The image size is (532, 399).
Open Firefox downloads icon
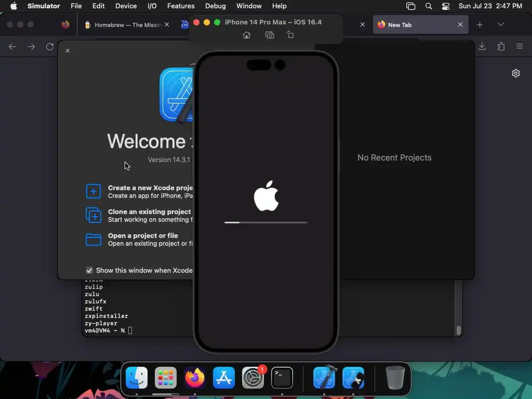tap(482, 46)
